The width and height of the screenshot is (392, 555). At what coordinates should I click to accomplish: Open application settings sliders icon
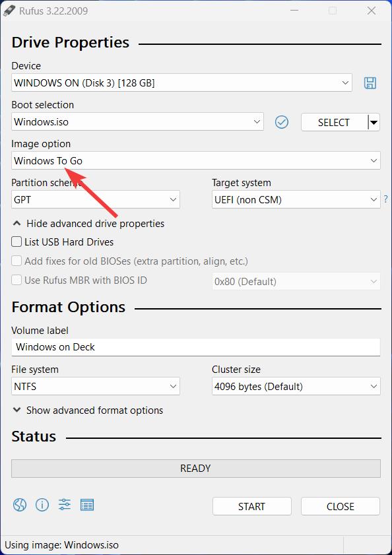point(65,504)
